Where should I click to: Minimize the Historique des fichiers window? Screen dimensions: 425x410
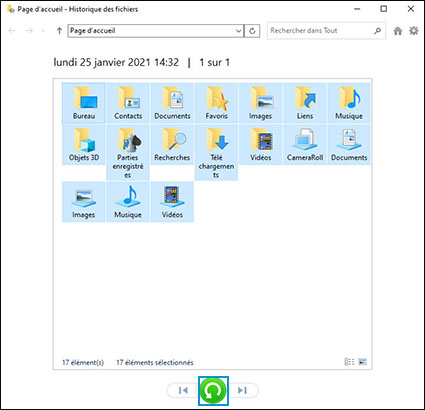(x=357, y=9)
